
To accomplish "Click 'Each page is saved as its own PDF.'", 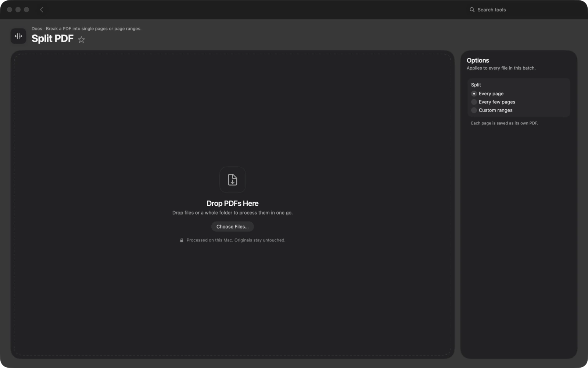I will [x=505, y=123].
